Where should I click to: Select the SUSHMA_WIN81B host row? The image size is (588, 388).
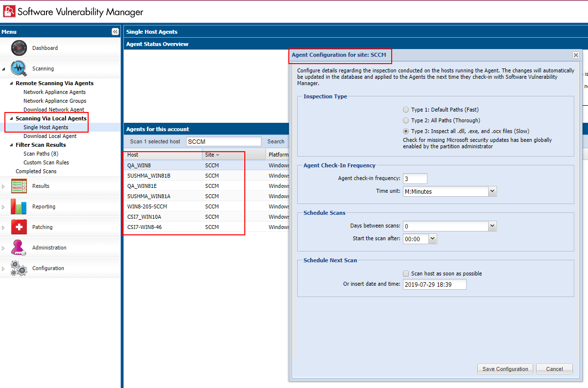[206, 176]
